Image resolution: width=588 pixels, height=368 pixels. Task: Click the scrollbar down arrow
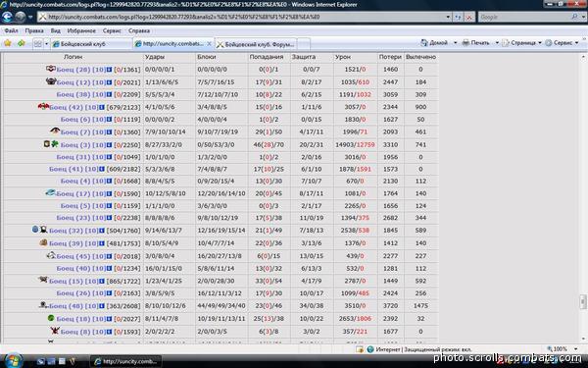(x=583, y=340)
